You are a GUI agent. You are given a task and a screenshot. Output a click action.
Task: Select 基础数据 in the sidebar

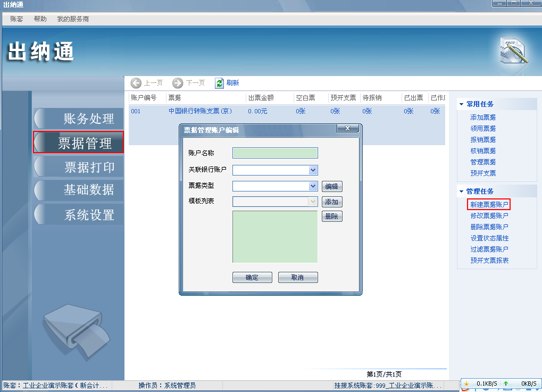click(x=79, y=190)
